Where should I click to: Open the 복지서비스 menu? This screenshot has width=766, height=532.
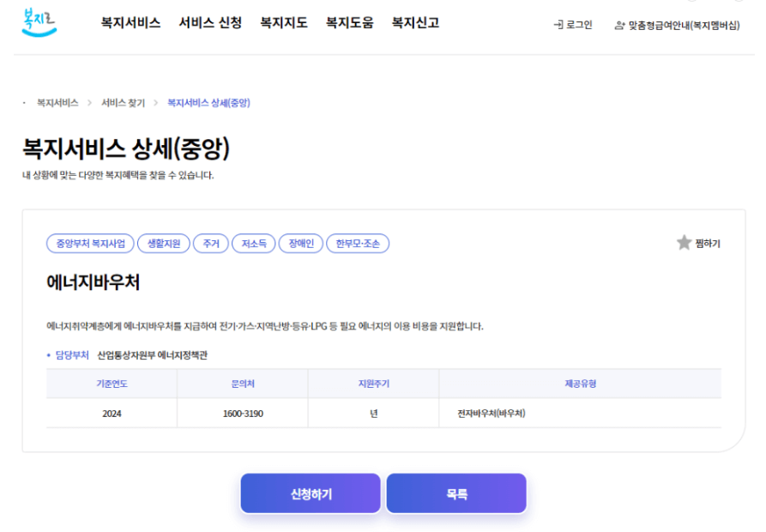129,23
